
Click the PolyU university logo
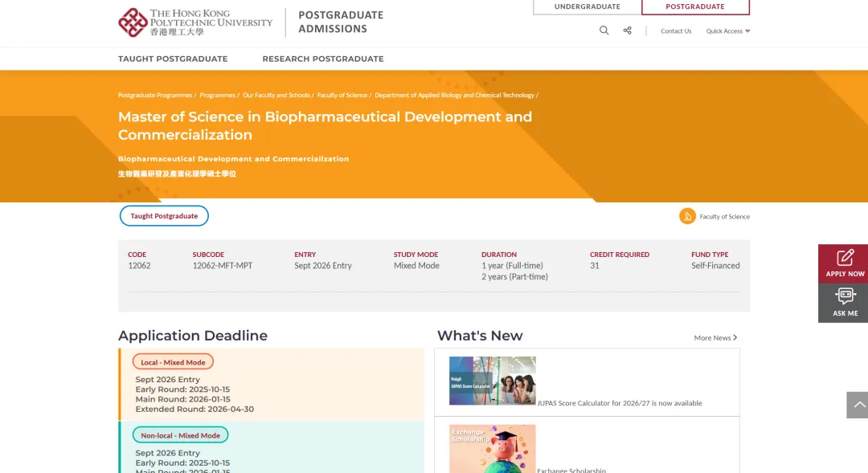point(195,22)
